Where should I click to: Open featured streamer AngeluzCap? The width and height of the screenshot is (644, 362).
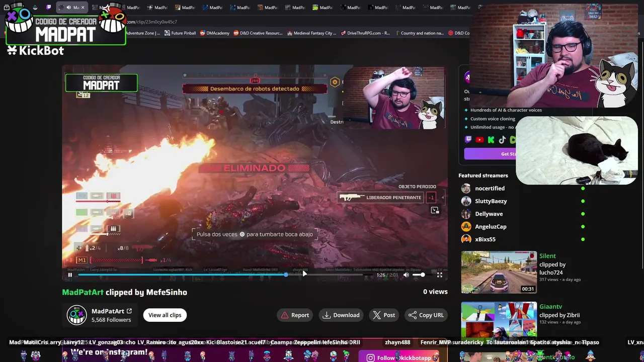491,227
